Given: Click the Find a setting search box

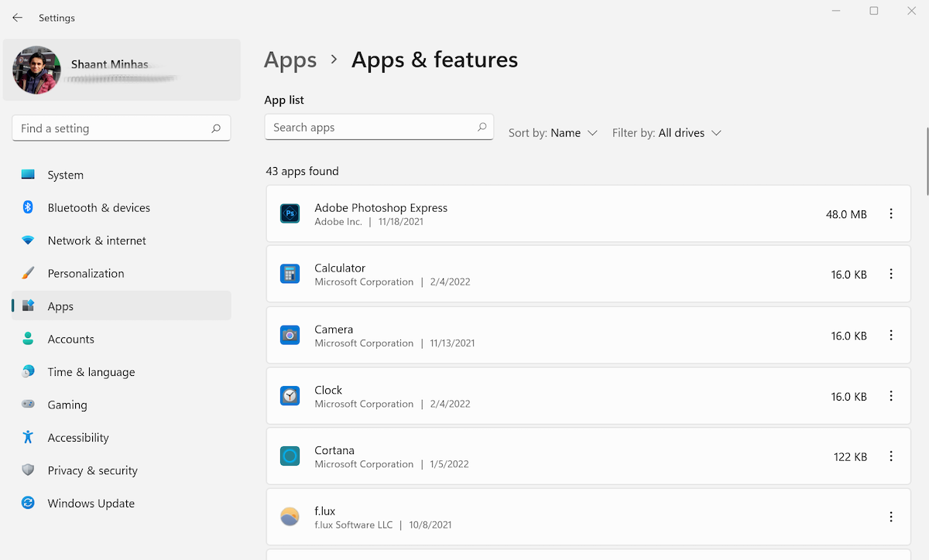Looking at the screenshot, I should 121,128.
